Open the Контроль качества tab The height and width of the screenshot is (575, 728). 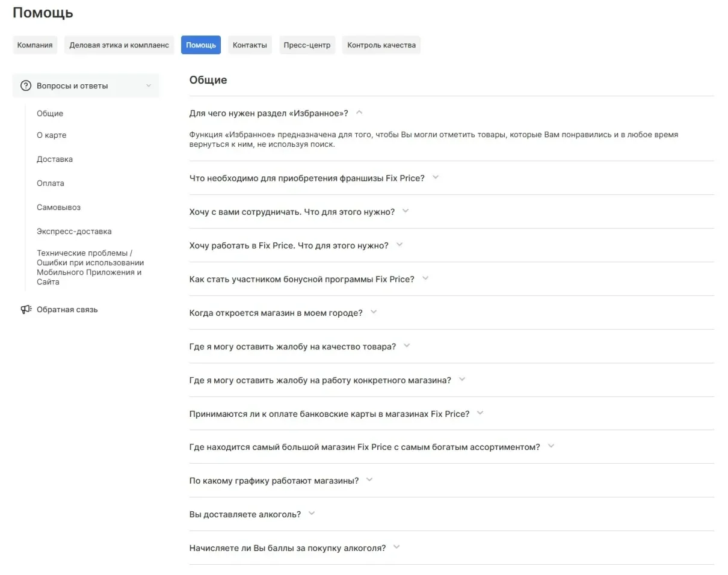coord(381,45)
